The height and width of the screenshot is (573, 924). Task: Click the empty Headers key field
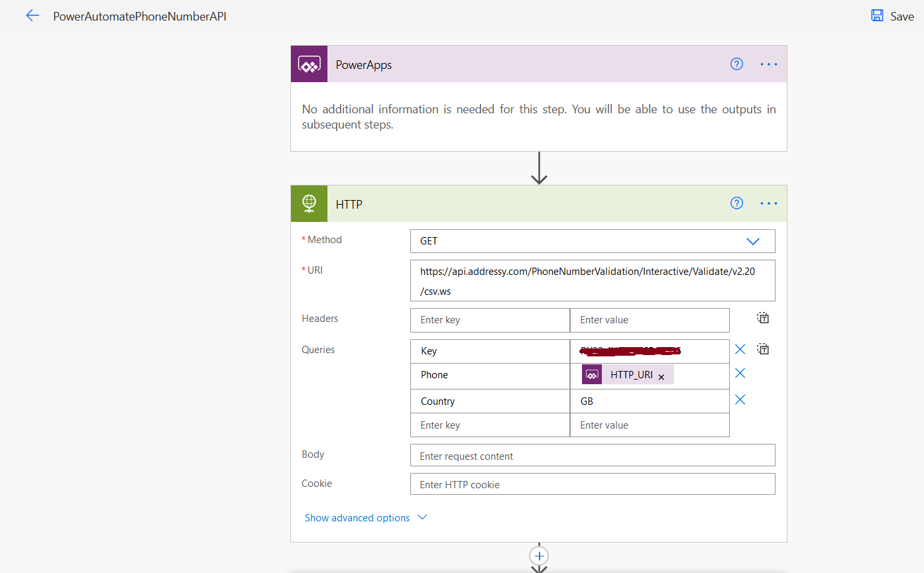coord(489,320)
